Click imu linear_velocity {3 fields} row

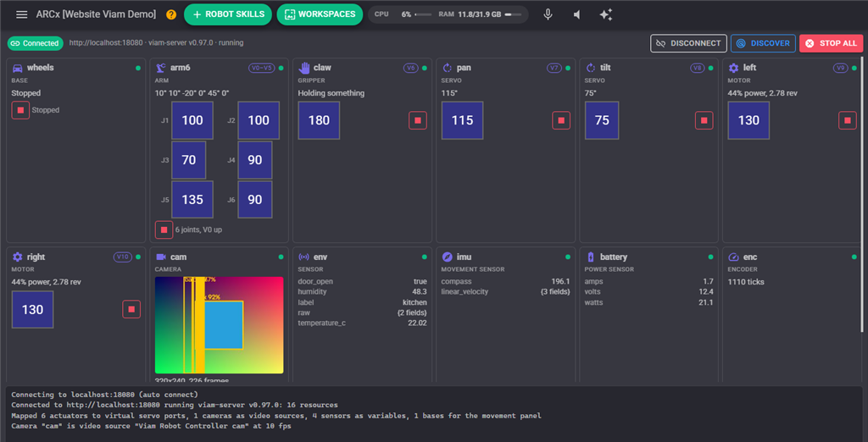pos(505,291)
